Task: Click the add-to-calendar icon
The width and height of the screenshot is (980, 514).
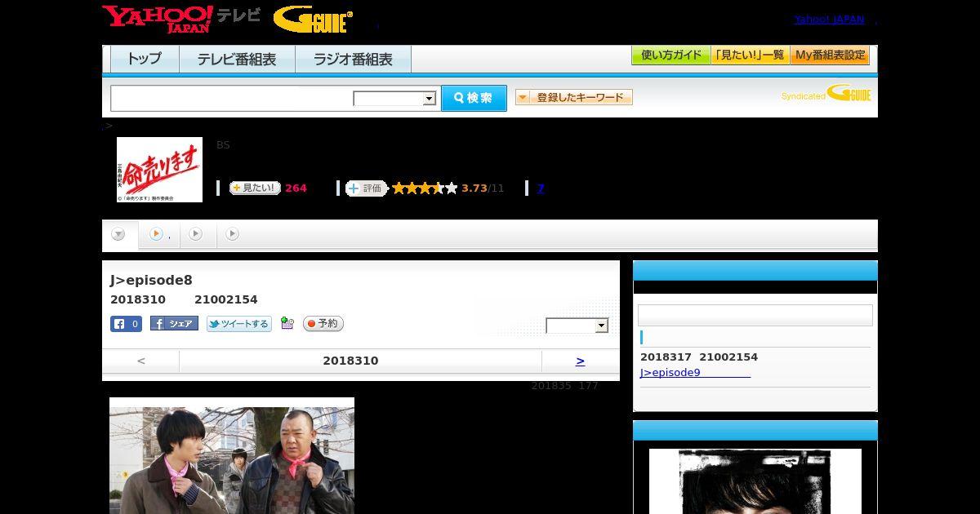Action: [x=287, y=323]
